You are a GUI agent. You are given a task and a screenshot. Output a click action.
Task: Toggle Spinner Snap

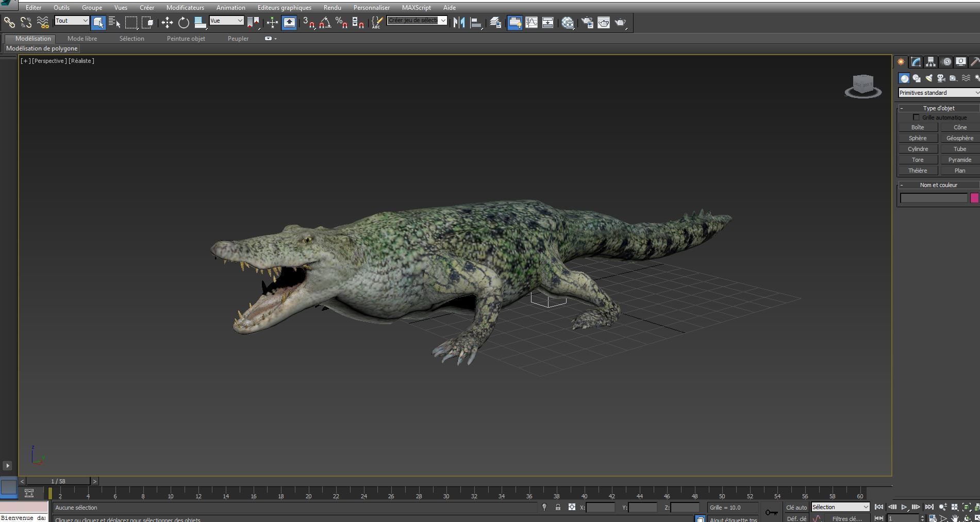click(x=358, y=22)
